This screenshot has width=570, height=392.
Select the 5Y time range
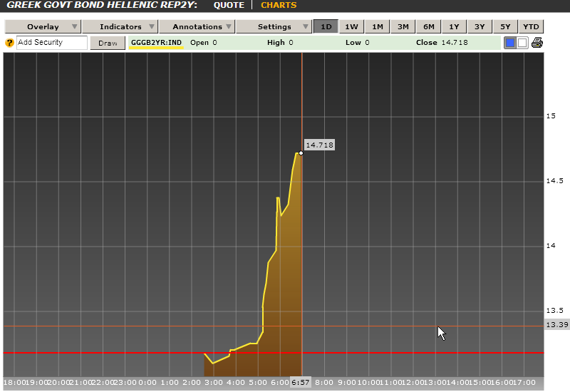(505, 26)
